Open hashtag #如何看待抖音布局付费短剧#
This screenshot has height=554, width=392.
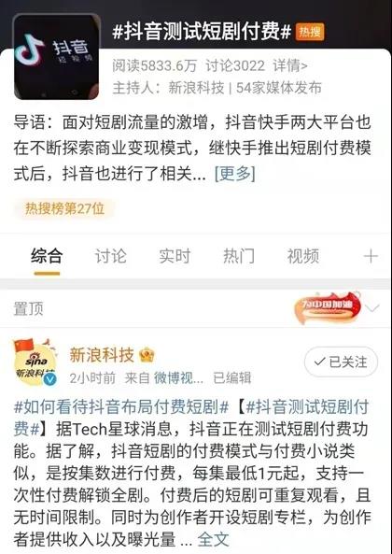coord(121,406)
